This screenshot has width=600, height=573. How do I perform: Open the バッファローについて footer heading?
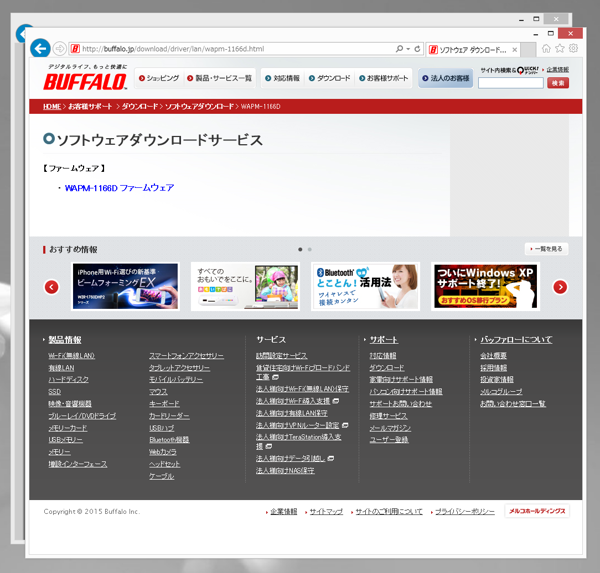516,340
